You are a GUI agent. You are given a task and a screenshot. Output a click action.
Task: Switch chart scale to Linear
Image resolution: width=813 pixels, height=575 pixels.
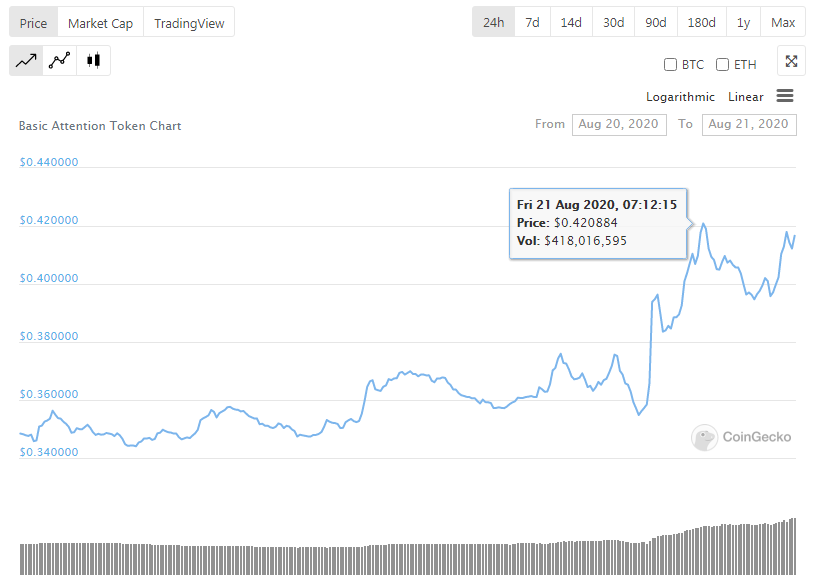point(746,97)
